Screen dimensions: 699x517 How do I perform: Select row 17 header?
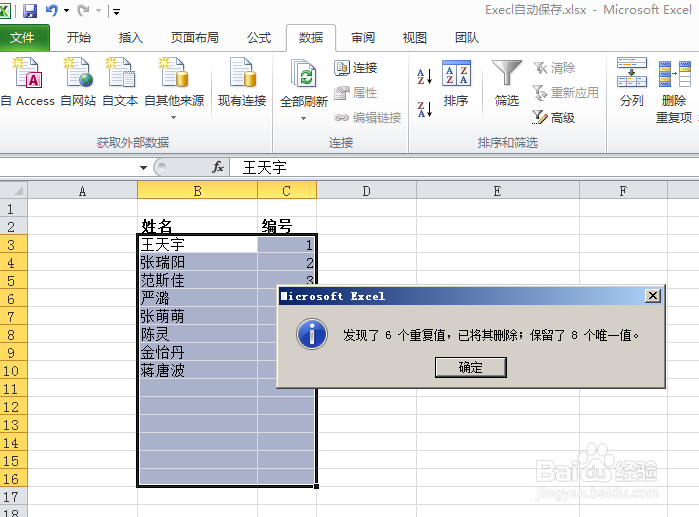click(13, 496)
